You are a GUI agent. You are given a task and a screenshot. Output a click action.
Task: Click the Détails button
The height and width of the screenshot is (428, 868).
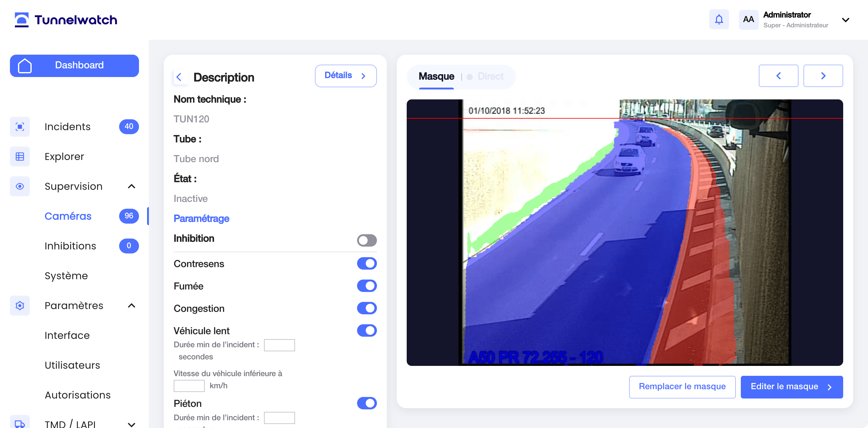tap(345, 75)
